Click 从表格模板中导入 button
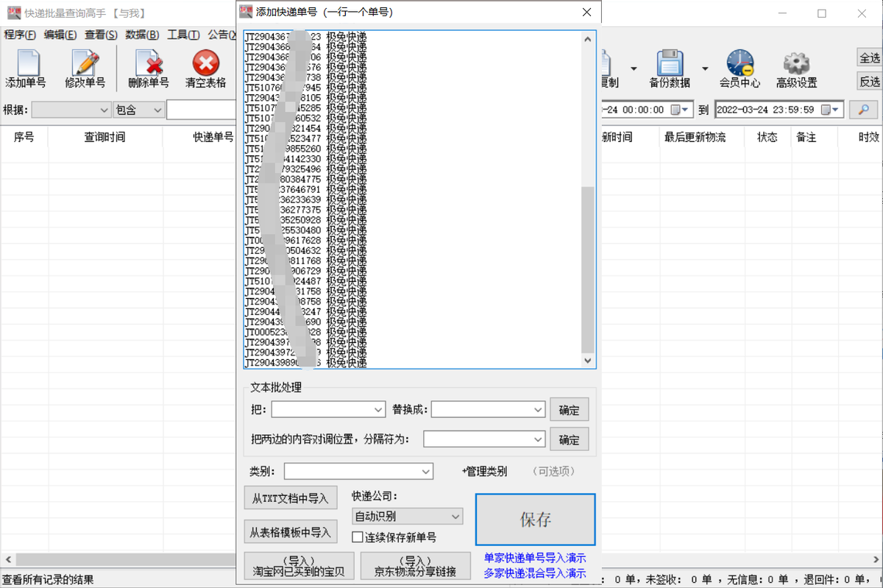This screenshot has height=588, width=883. [x=290, y=531]
